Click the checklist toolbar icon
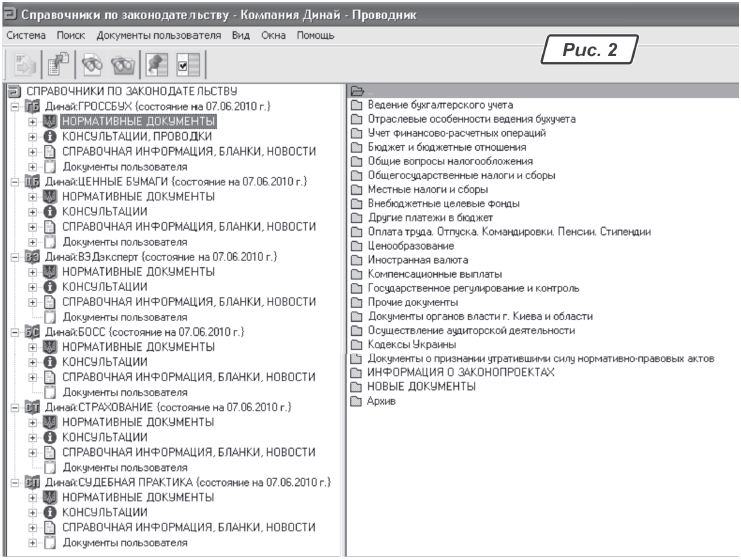Screen dimensions: 741x560 (x=187, y=64)
